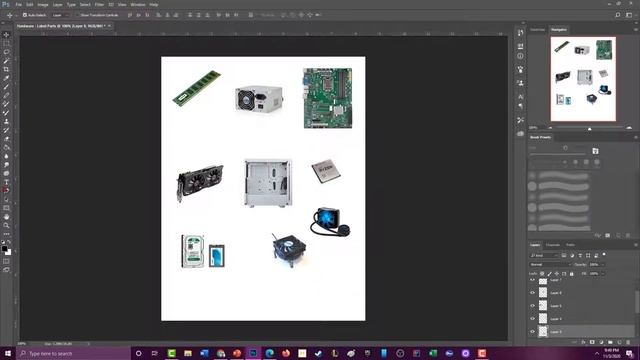This screenshot has height=360, width=640.
Task: Open the Window menu
Action: (x=138, y=4)
